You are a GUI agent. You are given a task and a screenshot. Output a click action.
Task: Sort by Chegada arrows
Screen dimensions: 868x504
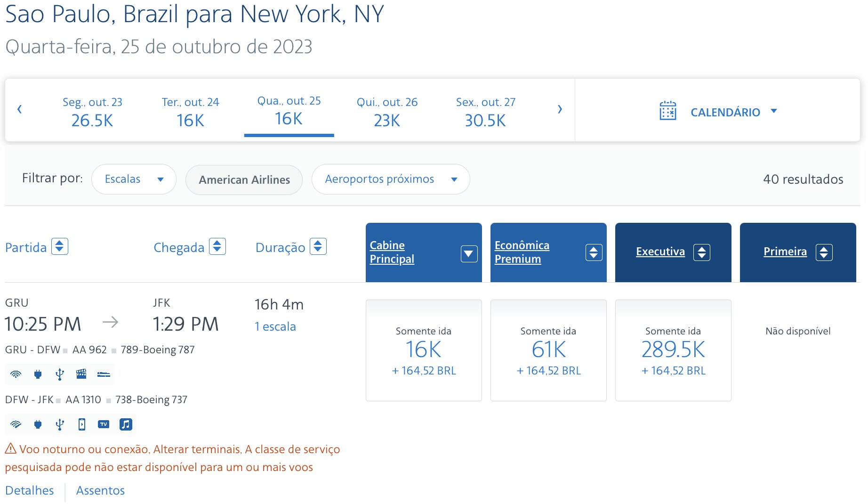coord(217,246)
